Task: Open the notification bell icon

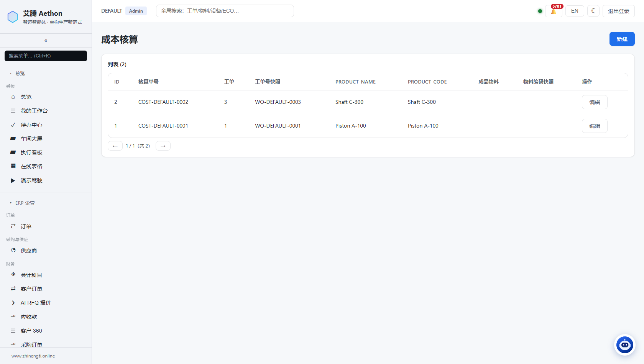Action: (x=554, y=11)
